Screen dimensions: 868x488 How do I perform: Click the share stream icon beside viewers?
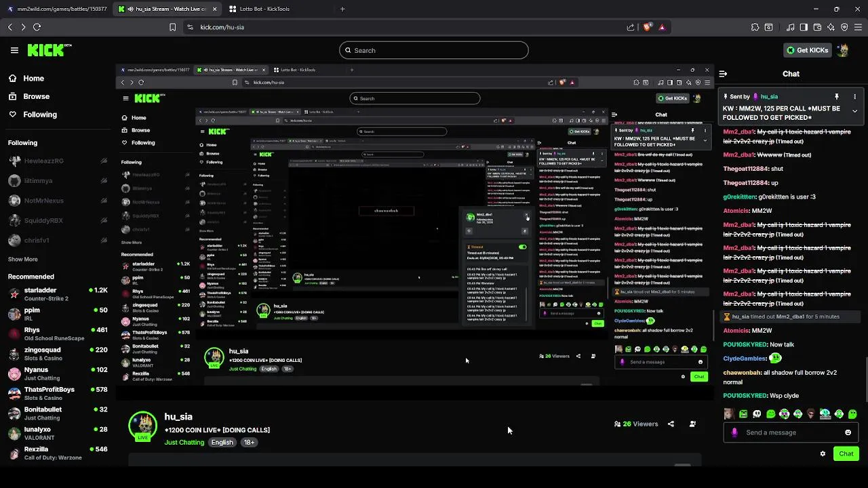pos(671,424)
